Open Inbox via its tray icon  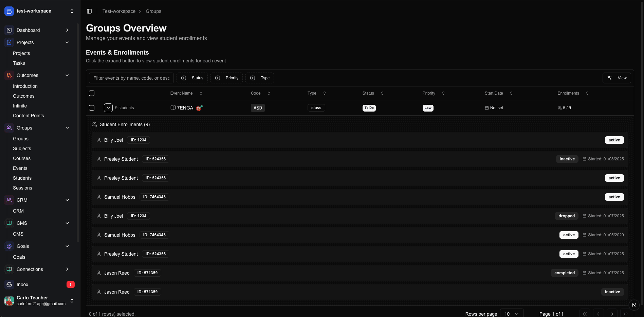[x=9, y=284]
